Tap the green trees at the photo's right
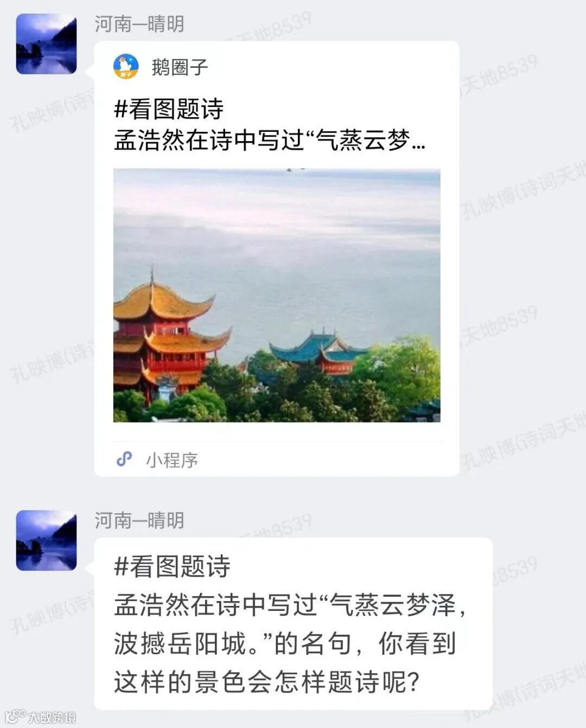586x728 pixels. click(x=402, y=374)
